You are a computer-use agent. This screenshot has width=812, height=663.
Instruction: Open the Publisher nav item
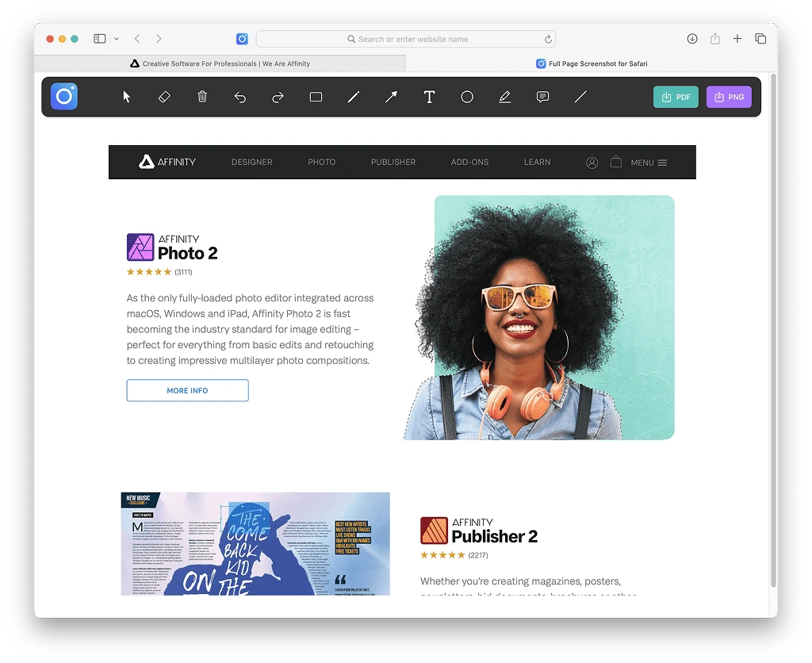(x=393, y=162)
